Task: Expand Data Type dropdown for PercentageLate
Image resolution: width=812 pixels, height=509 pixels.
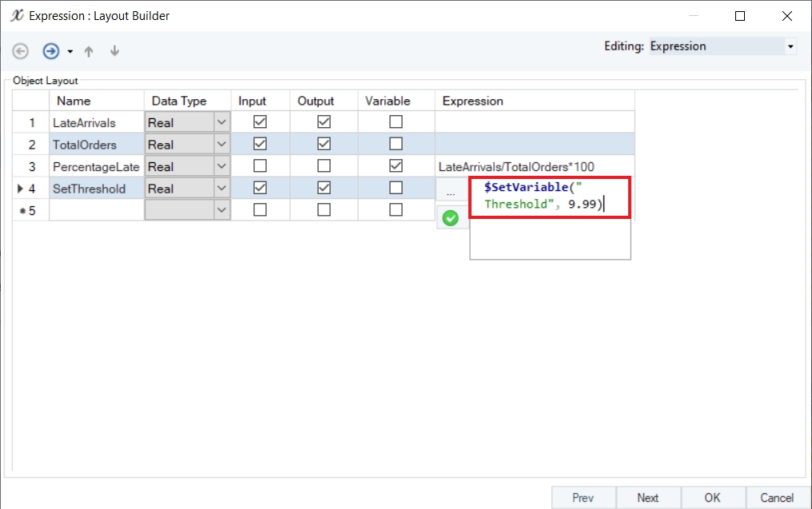Action: [x=222, y=167]
